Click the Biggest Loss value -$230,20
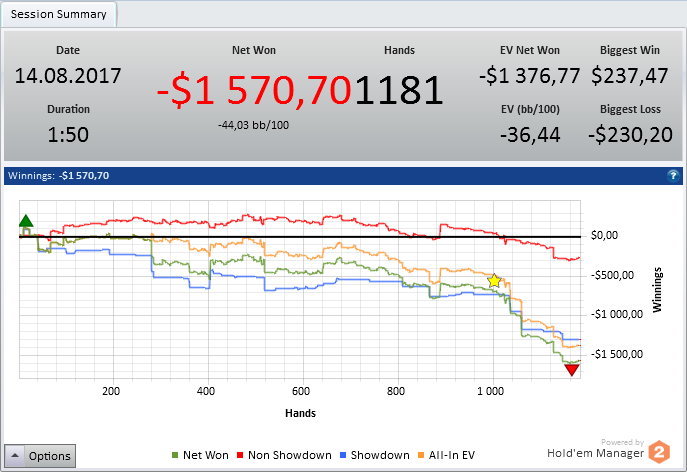 click(630, 135)
